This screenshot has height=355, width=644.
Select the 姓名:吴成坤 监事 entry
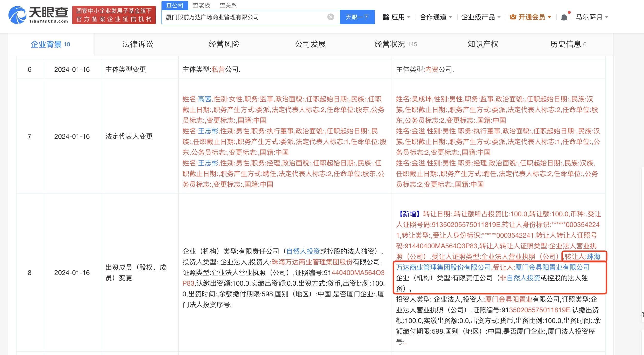pyautogui.click(x=498, y=110)
